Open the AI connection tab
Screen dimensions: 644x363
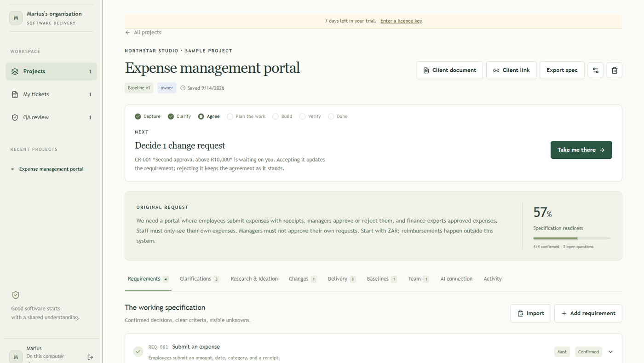456,279
